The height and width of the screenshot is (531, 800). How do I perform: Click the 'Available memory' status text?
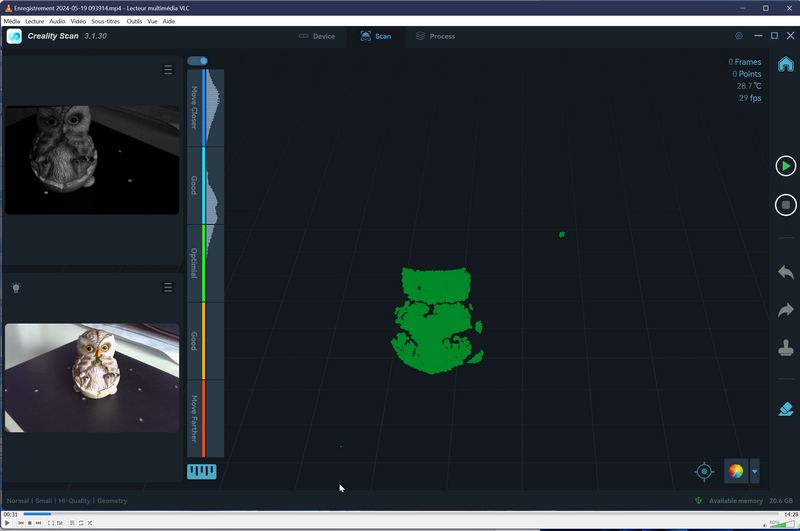point(736,501)
